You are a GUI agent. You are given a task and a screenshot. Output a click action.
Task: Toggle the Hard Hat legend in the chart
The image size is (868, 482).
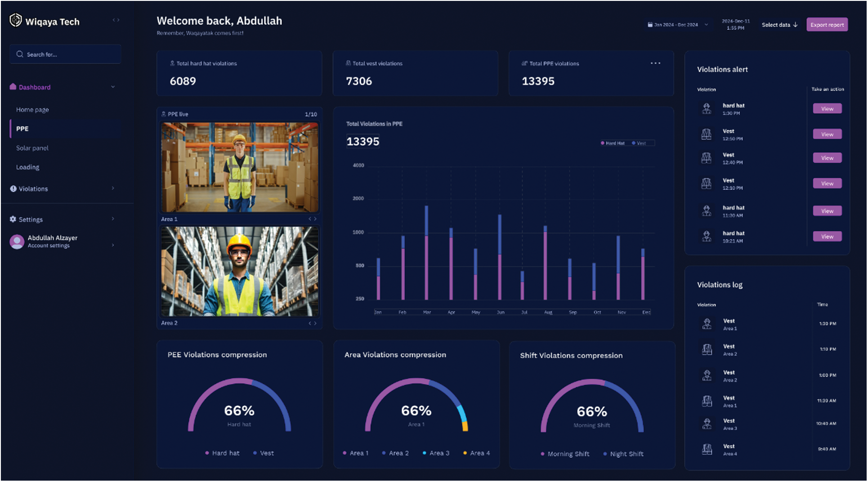click(x=613, y=143)
